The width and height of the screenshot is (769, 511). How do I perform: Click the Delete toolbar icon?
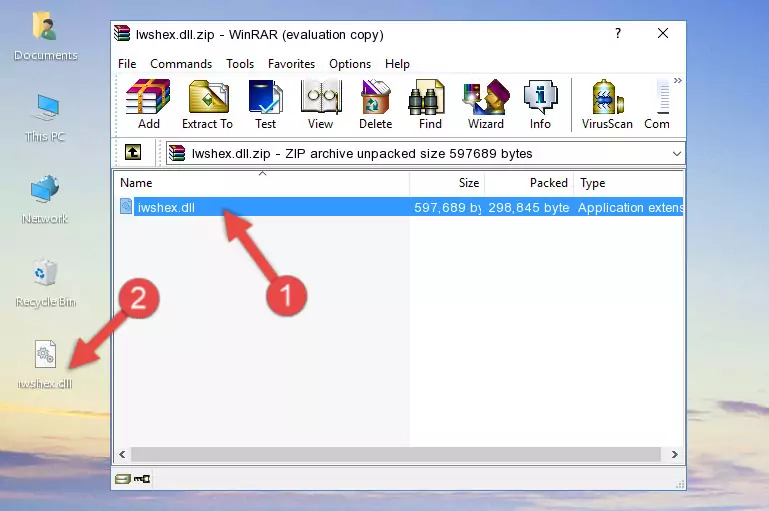pos(375,104)
